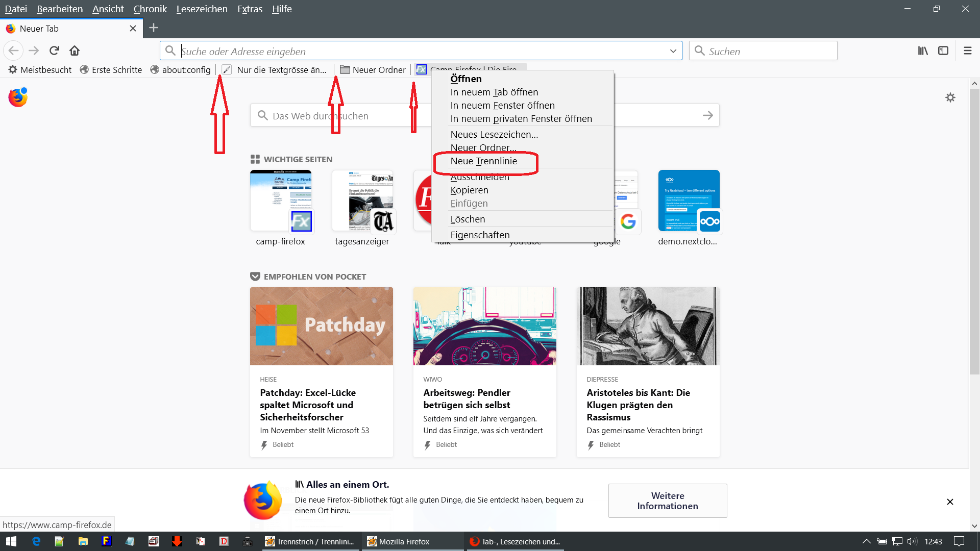Reload the current page

(x=54, y=51)
